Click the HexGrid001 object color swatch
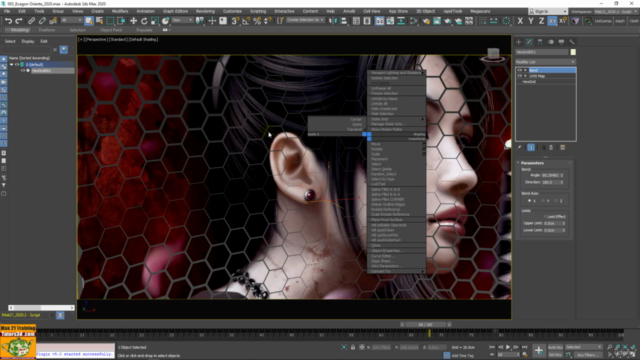This screenshot has width=640, height=360. tap(573, 52)
